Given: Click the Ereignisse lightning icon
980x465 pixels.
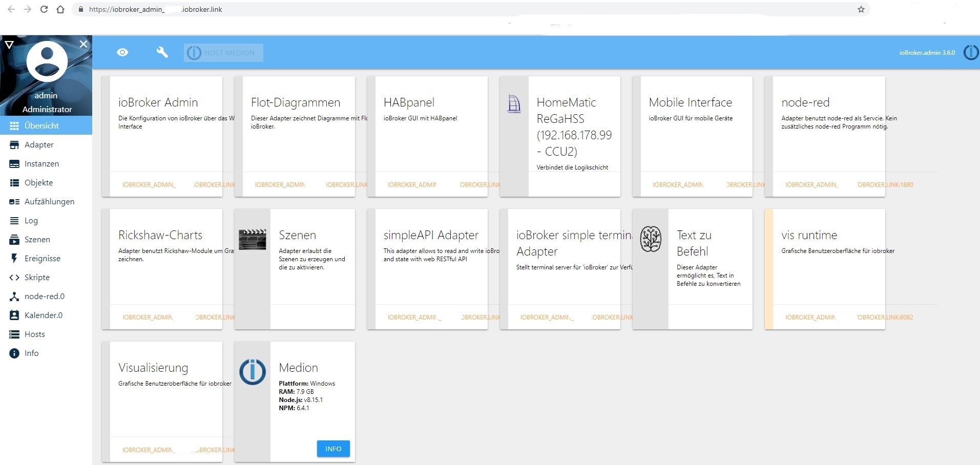Looking at the screenshot, I should pyautogui.click(x=14, y=258).
